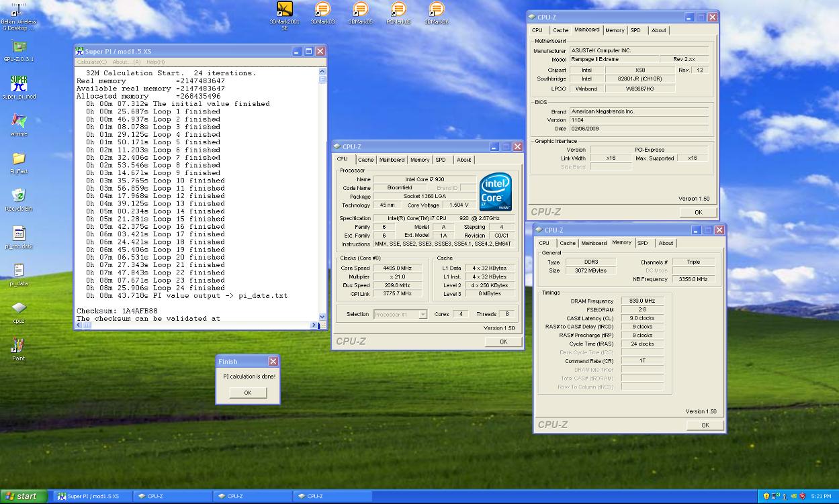Open the Pi_Fast folder icon

tap(19, 162)
